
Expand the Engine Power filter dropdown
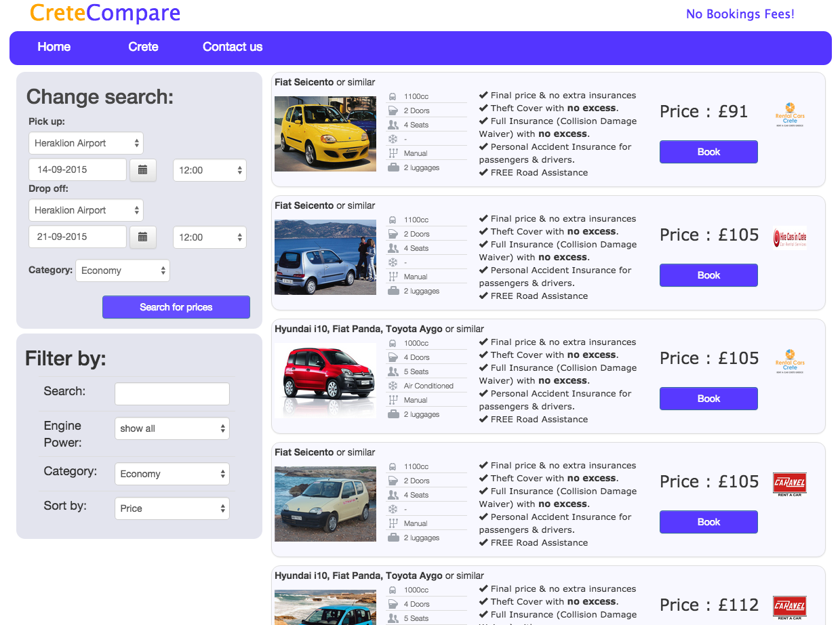pos(172,428)
